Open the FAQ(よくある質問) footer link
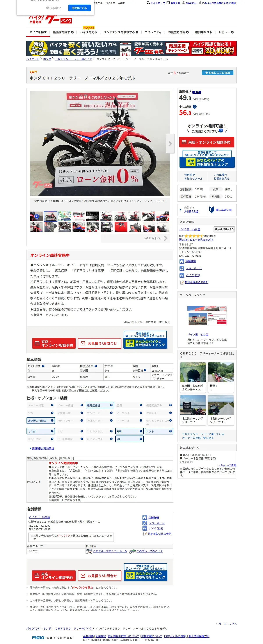 click(x=175, y=636)
